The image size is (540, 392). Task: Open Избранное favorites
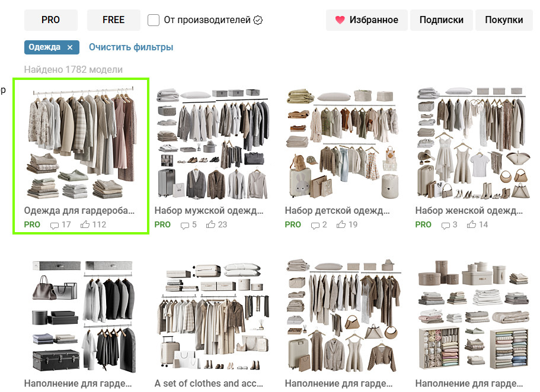pos(367,20)
